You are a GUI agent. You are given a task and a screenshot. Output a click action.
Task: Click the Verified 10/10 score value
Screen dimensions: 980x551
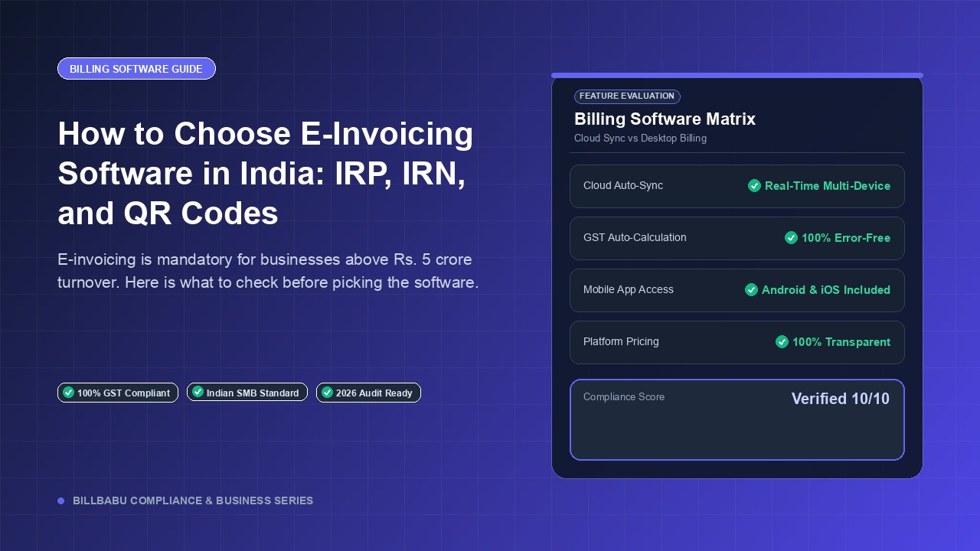pyautogui.click(x=841, y=399)
